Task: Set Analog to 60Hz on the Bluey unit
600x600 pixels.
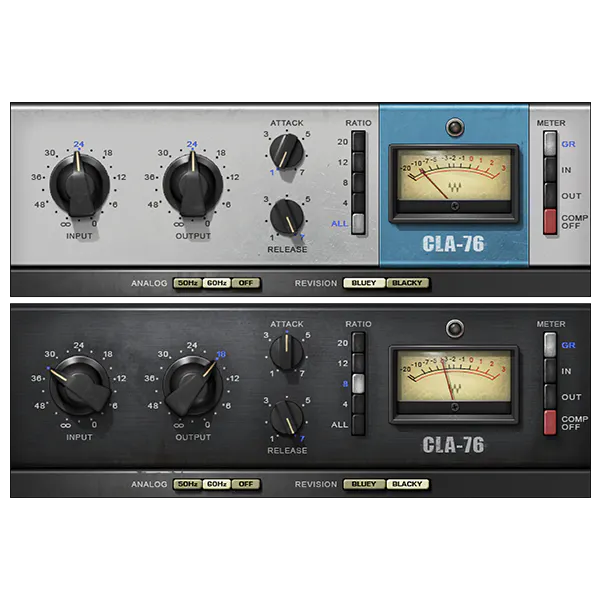Action: (x=217, y=283)
